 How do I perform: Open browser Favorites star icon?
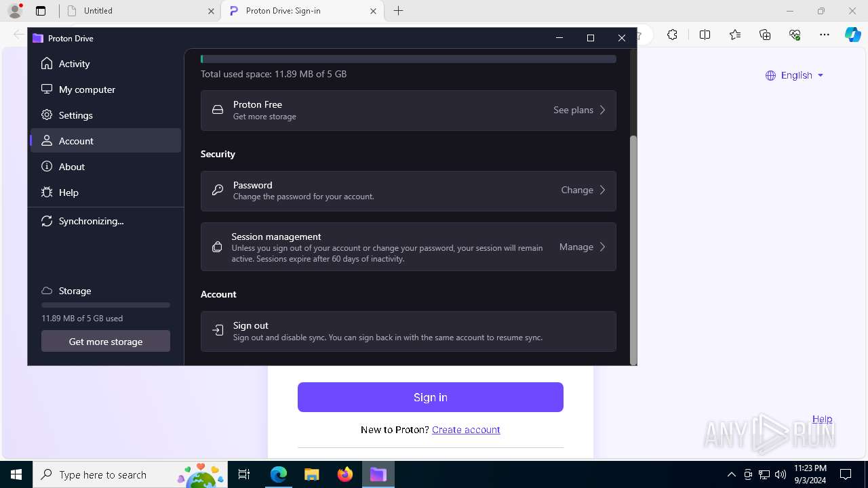pyautogui.click(x=735, y=35)
